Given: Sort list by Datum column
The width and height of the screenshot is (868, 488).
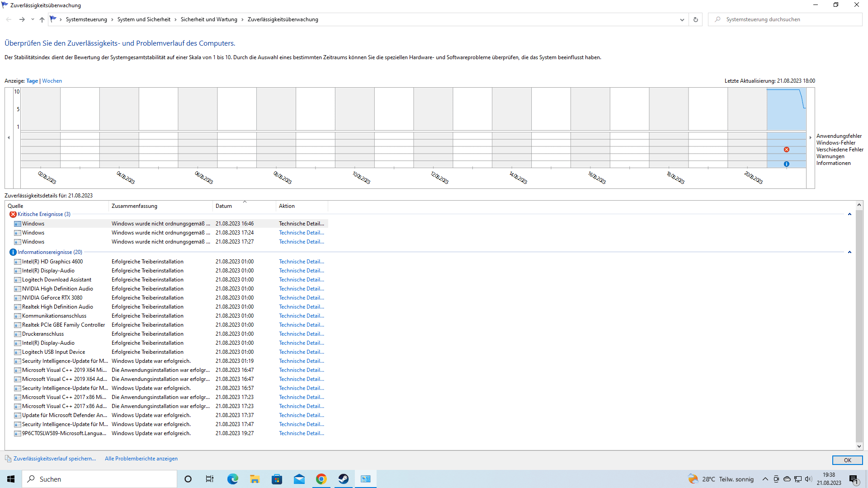Looking at the screenshot, I should click(244, 206).
